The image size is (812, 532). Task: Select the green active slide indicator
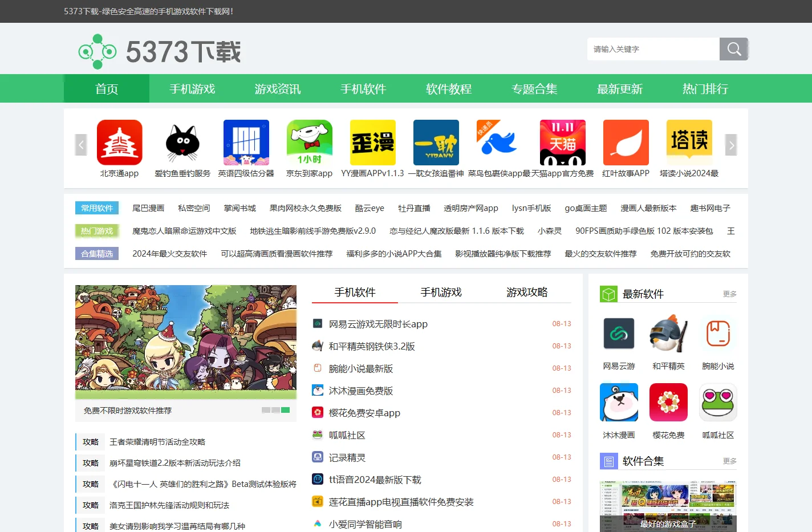tap(286, 410)
